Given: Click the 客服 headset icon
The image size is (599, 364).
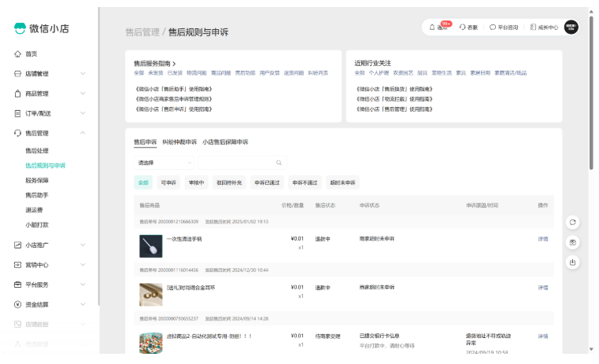Looking at the screenshot, I should (468, 27).
